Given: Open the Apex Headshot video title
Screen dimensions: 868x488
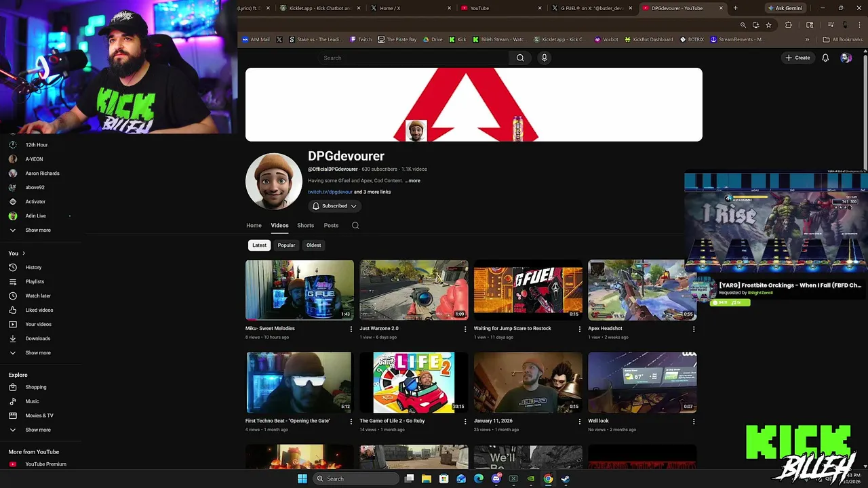Looking at the screenshot, I should point(605,328).
